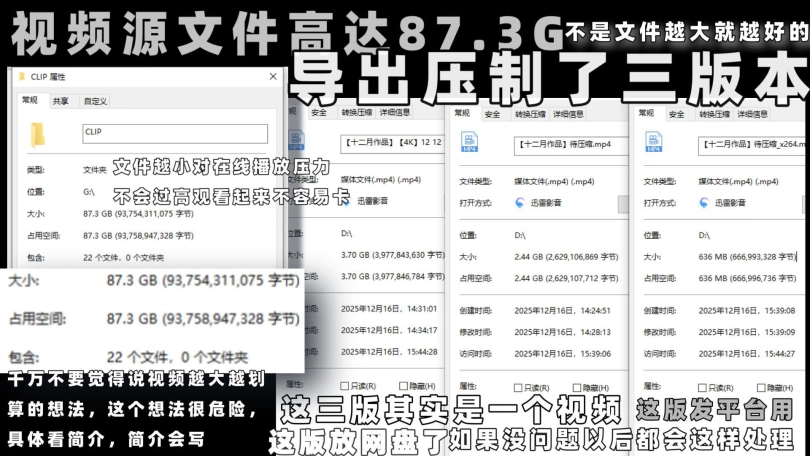Screen dimensions: 810x456
Task: Click the MP4 file icon in 待压缩_x264 properties
Action: (653, 143)
